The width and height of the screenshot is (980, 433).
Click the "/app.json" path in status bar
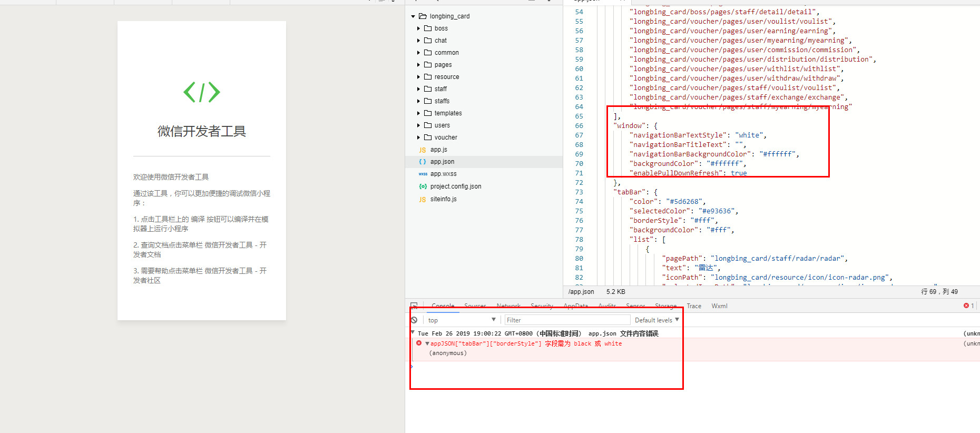pos(581,292)
